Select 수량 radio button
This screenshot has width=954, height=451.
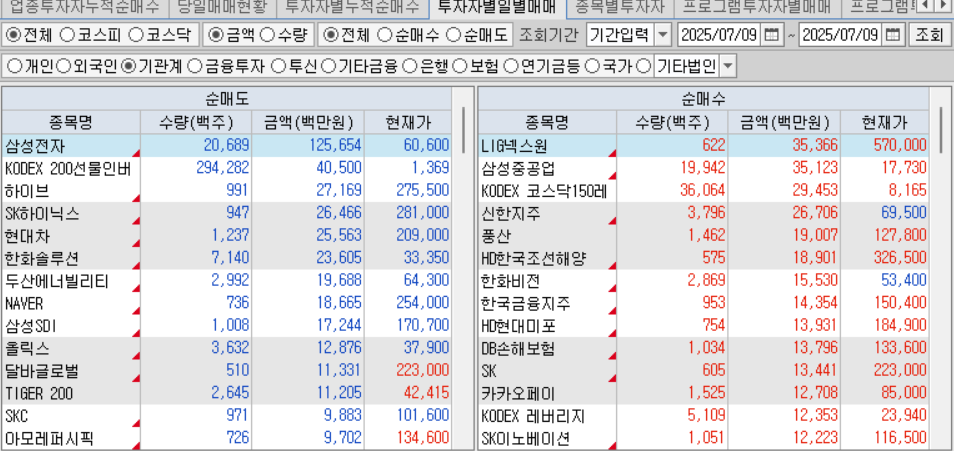pos(266,35)
